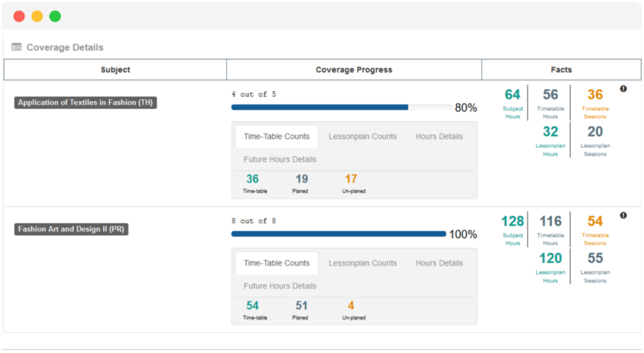This screenshot has width=644, height=353.
Task: Click the 36 Timetable Sessions value in Facts
Action: click(x=595, y=95)
